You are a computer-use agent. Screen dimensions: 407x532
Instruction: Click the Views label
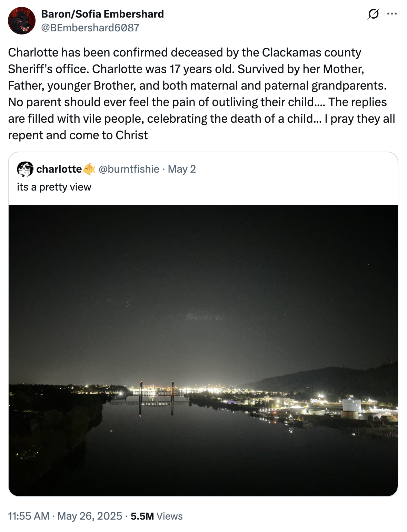coord(169,516)
